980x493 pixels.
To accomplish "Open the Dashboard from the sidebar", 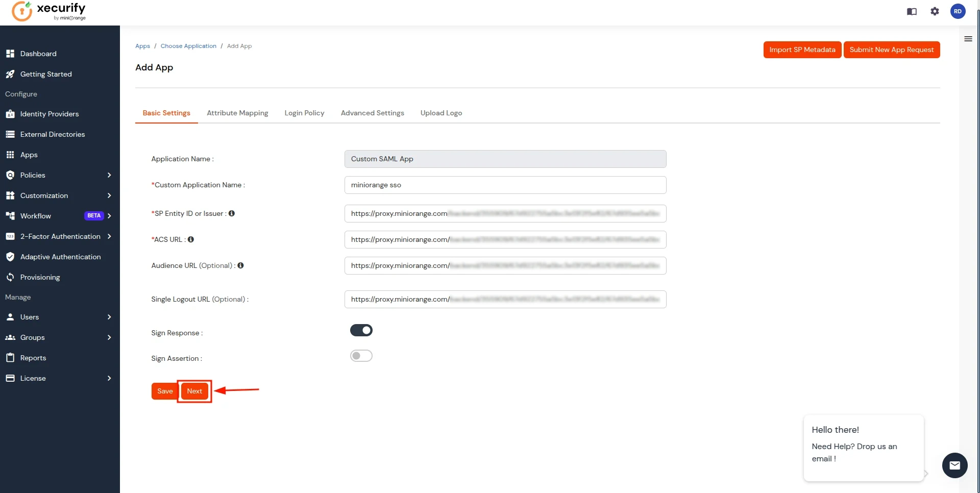I will [x=38, y=54].
